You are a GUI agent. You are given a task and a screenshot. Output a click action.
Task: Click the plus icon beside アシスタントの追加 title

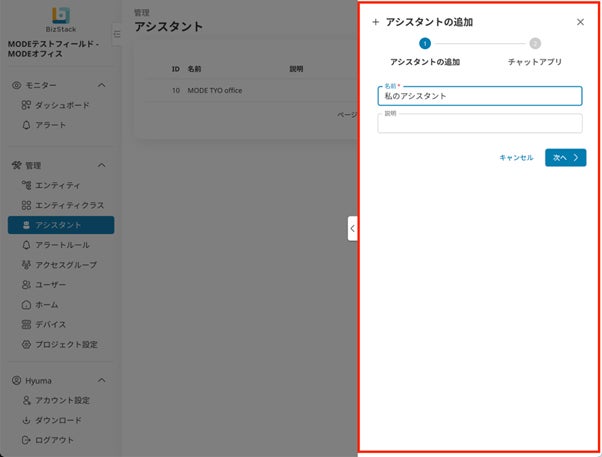375,22
